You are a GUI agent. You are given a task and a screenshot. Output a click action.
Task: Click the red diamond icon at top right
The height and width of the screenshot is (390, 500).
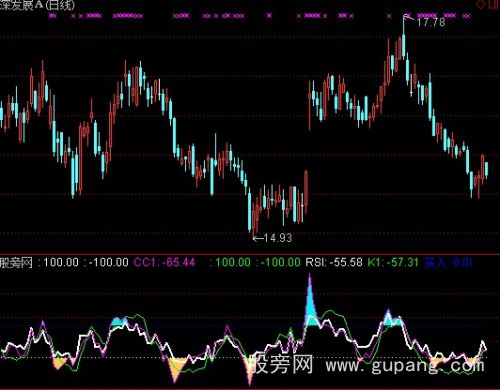tap(481, 4)
